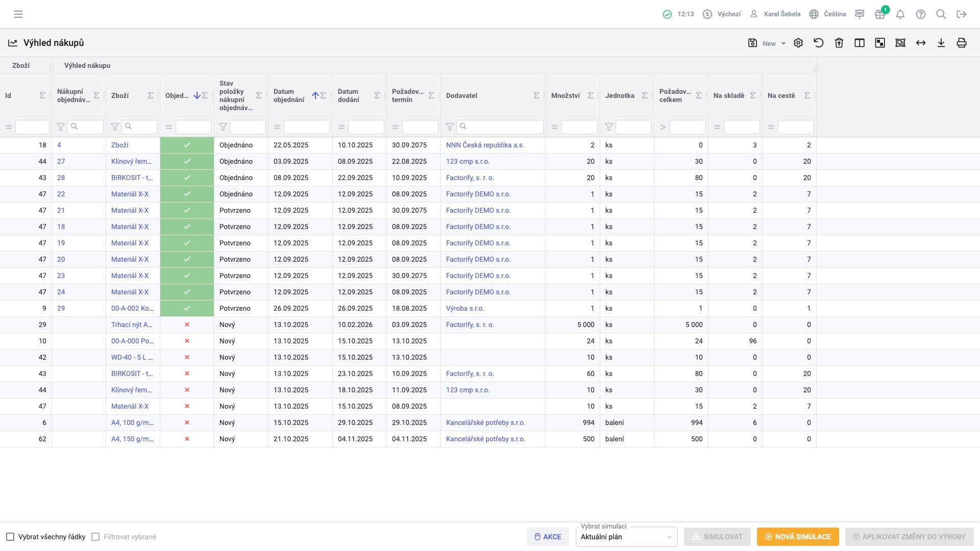Expand the 'New' saved view dropdown arrow
980x551 pixels.
[x=783, y=44]
